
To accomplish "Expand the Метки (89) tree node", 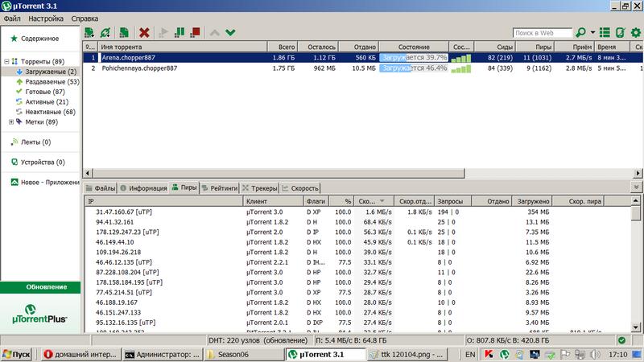I will [11, 122].
